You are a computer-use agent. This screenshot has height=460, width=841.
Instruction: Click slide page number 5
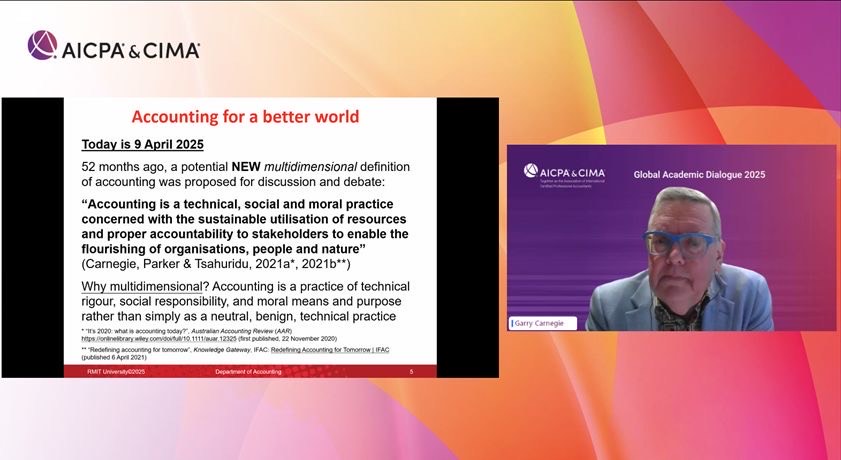411,372
